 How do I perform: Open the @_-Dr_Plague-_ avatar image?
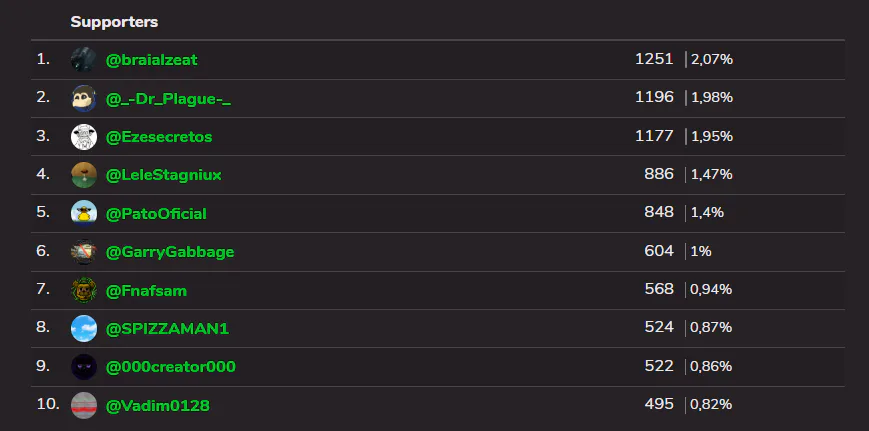[x=83, y=98]
